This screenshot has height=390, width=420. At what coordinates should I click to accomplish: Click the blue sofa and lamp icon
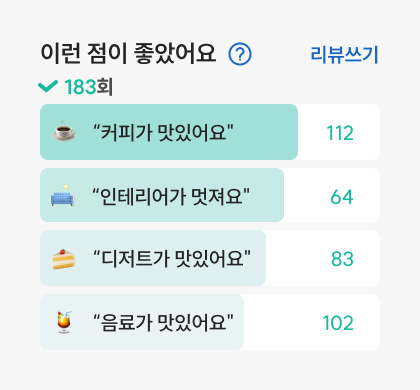tap(63, 195)
